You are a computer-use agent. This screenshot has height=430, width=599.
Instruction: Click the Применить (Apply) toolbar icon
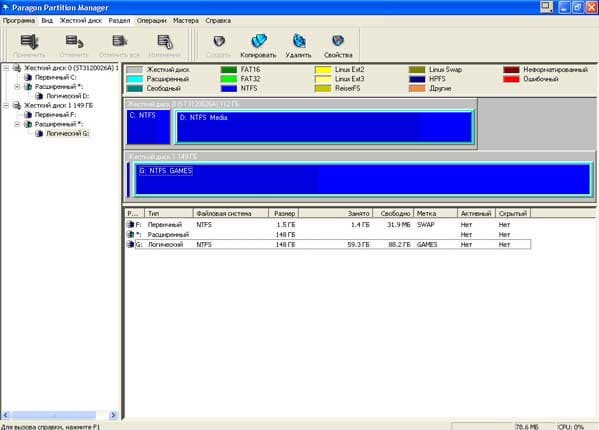coord(29,42)
